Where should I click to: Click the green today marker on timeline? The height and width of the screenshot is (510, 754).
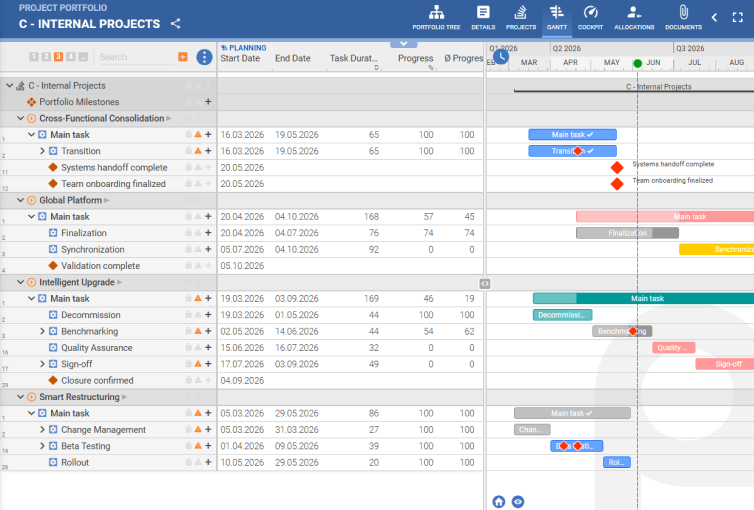[x=638, y=63]
